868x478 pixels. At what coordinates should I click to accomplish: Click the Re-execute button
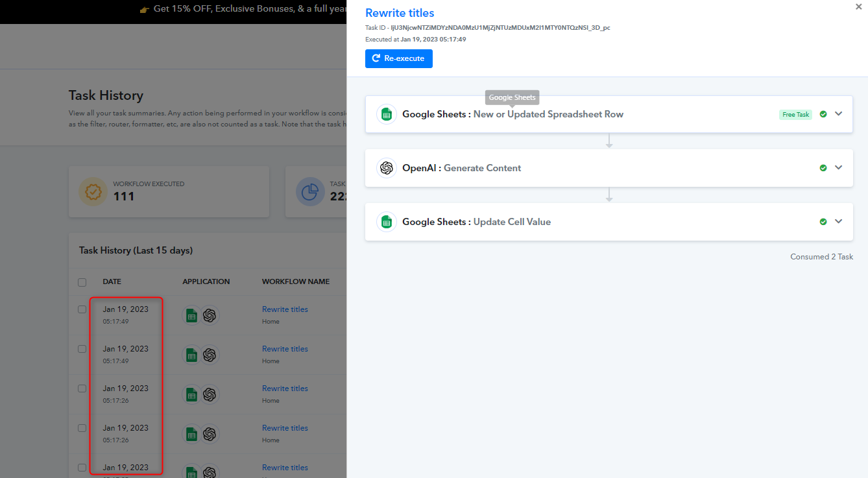pyautogui.click(x=399, y=58)
